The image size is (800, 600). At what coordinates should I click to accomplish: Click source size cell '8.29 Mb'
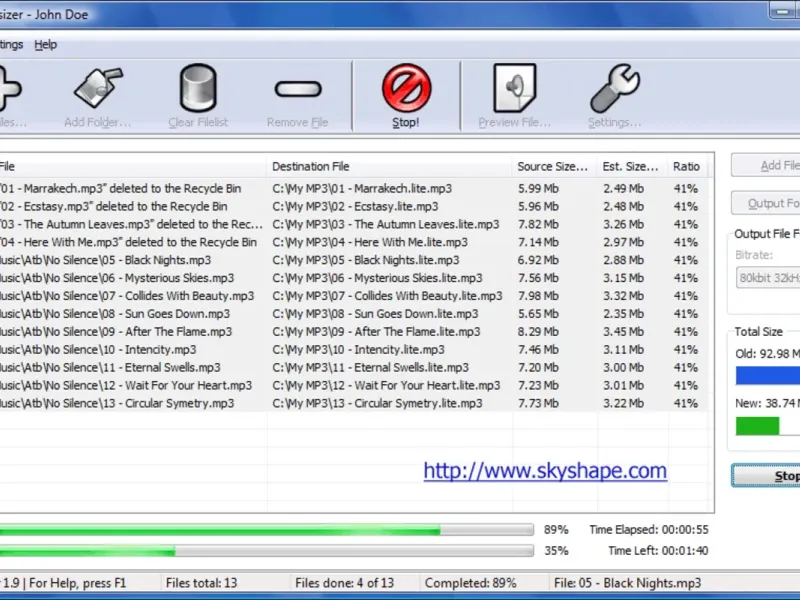[538, 332]
